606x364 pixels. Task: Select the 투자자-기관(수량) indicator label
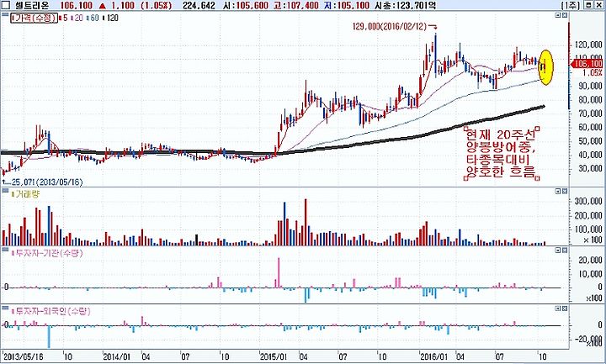[x=47, y=254]
